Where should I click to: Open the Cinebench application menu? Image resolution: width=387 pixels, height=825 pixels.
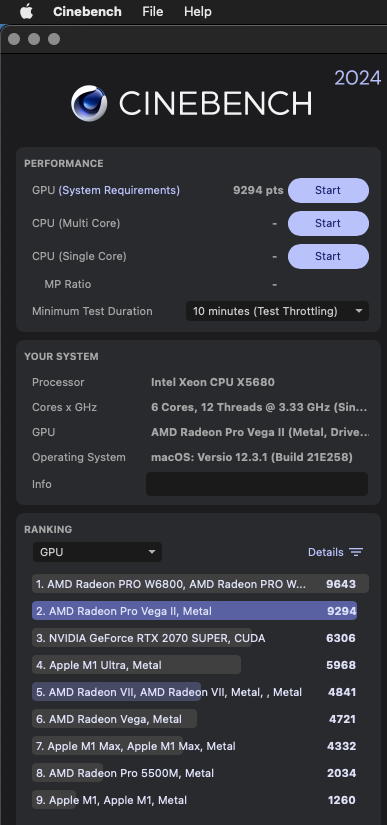87,12
